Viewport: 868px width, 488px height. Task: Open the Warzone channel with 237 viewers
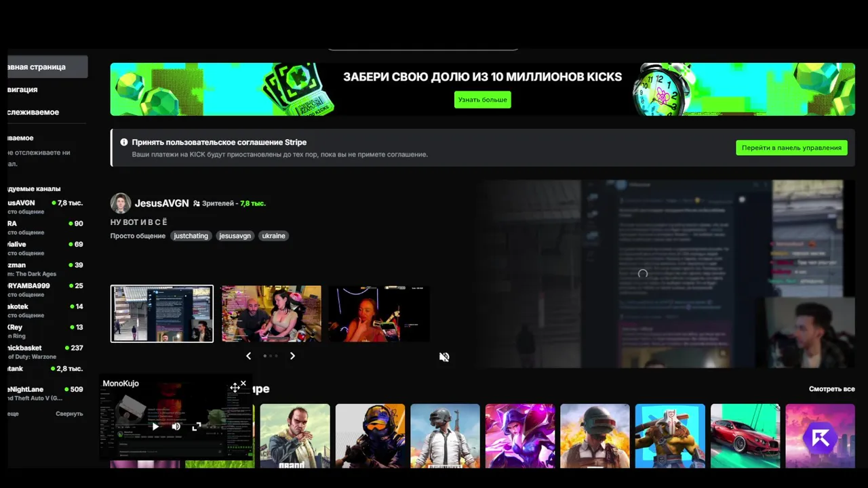[45, 352]
